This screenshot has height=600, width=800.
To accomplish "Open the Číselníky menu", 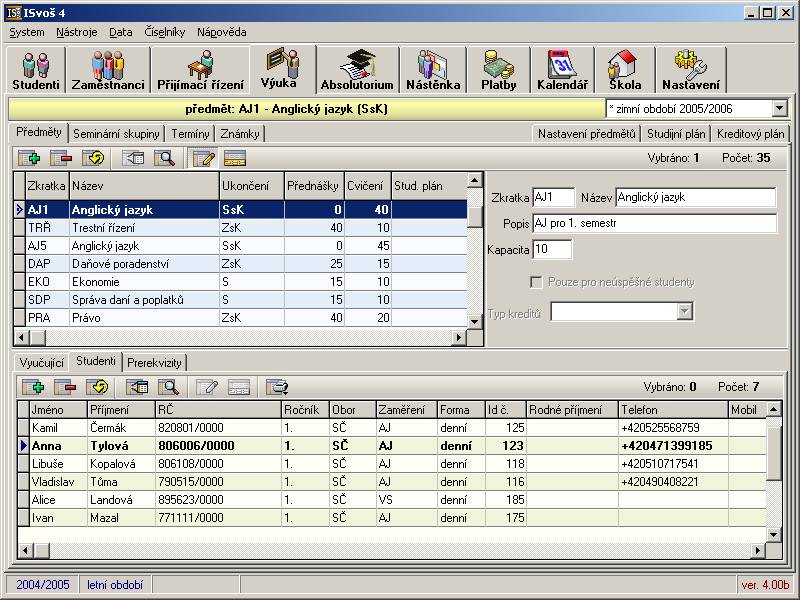I will point(165,32).
